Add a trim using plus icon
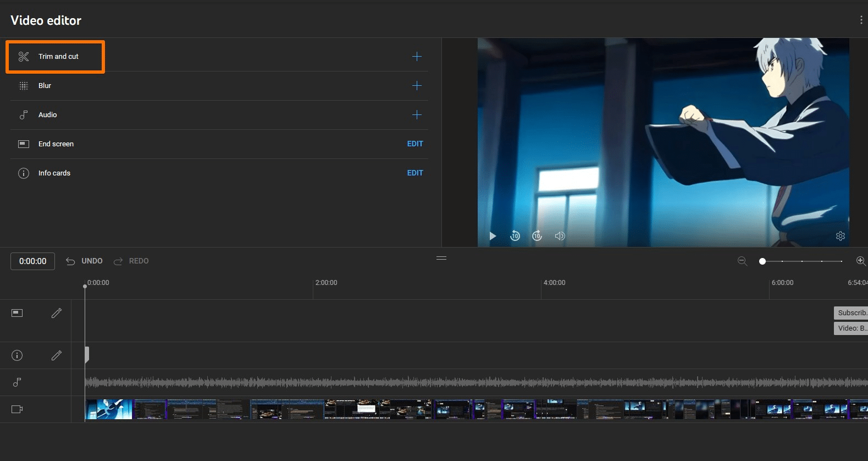This screenshot has width=868, height=461. (417, 57)
